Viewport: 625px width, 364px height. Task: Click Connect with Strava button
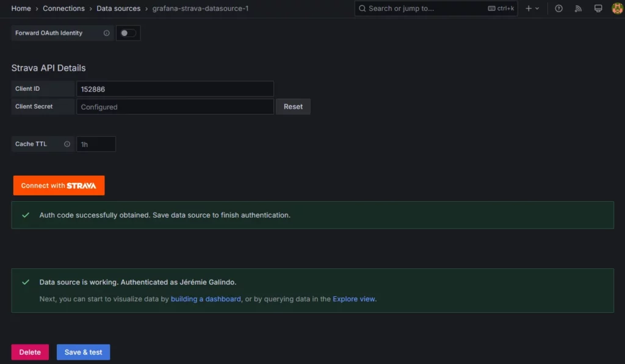click(x=59, y=185)
